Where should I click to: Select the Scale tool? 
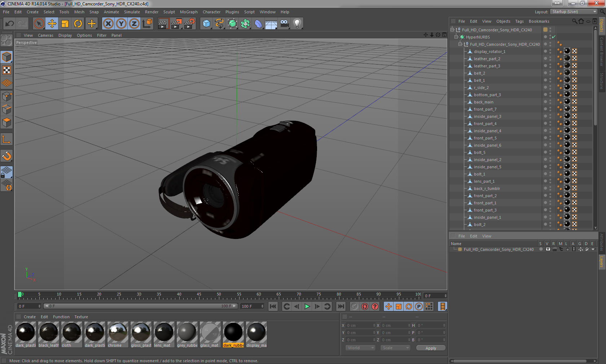coord(65,24)
